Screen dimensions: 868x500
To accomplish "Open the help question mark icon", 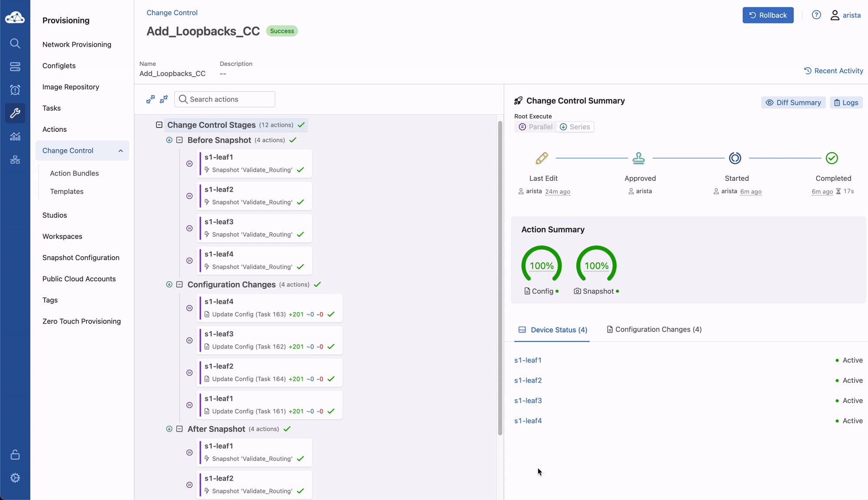I will [x=816, y=15].
